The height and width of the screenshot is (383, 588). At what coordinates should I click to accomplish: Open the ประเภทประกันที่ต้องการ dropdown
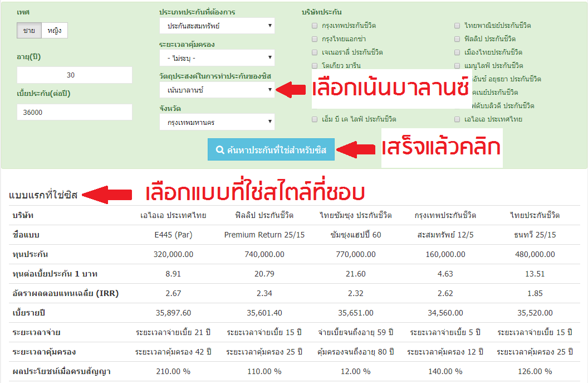coord(217,26)
